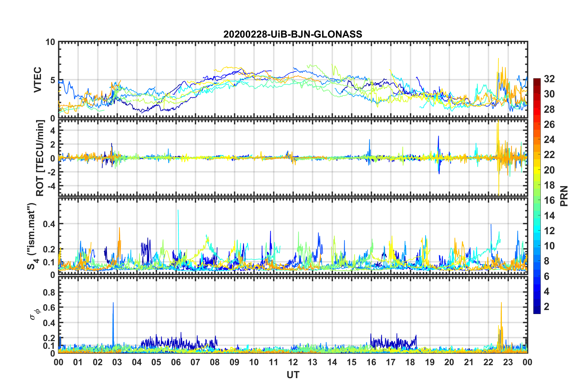Click x-axis tick label 23
This screenshot has width=586, height=392.
point(508,362)
